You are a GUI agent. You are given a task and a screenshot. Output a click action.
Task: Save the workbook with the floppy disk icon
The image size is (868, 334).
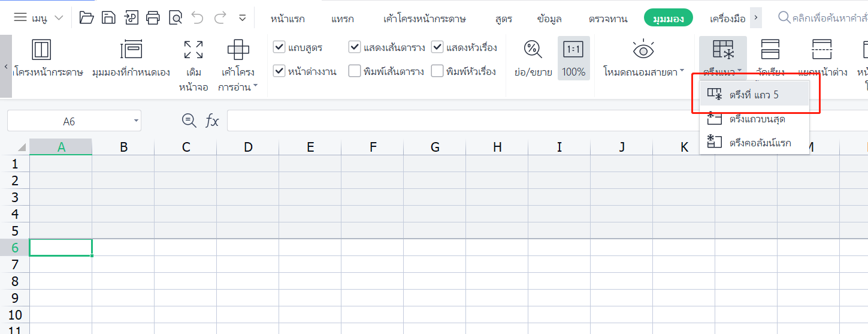(x=108, y=17)
